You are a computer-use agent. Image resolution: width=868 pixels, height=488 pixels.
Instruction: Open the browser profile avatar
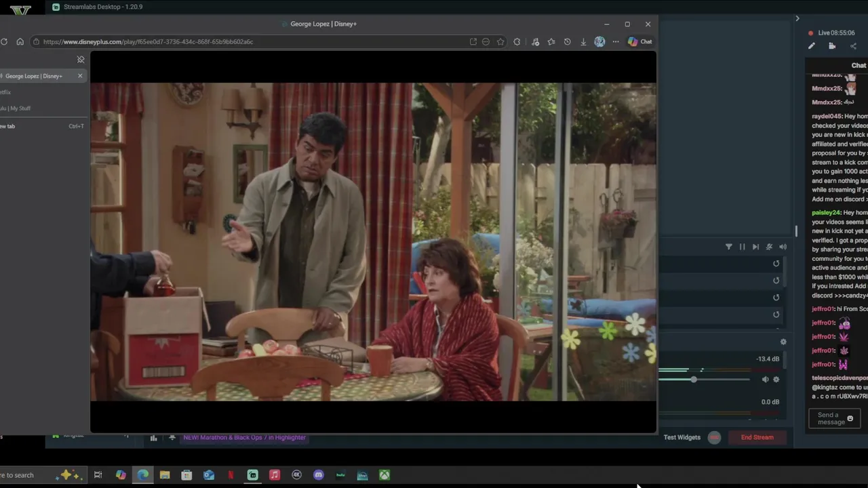[599, 41]
